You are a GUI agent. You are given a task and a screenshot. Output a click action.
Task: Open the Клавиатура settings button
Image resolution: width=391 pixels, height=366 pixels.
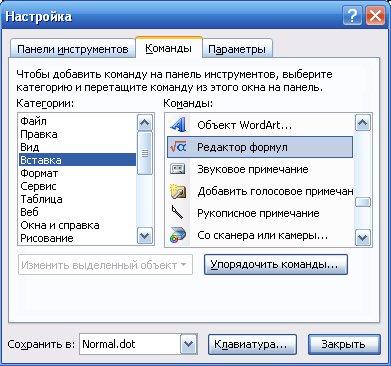click(x=252, y=344)
